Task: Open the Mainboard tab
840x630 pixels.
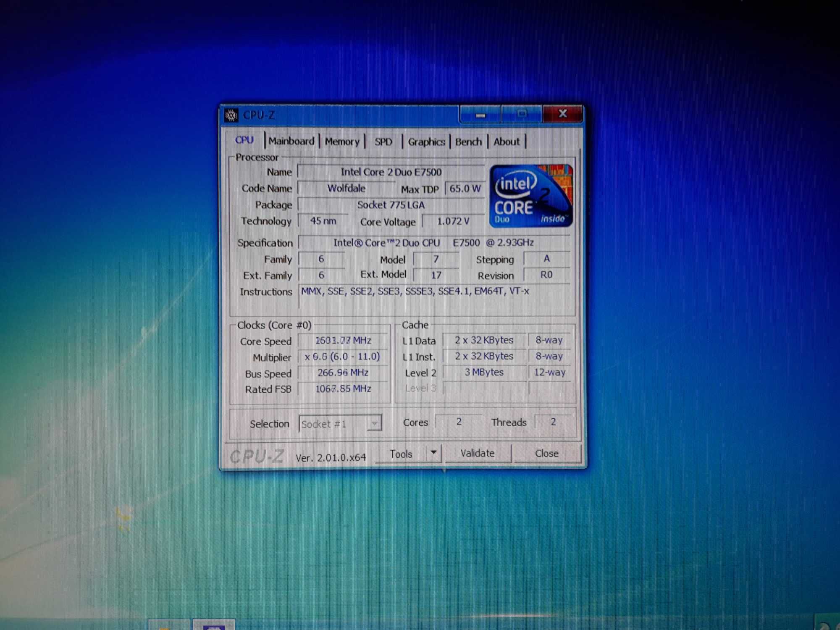Action: [x=291, y=141]
